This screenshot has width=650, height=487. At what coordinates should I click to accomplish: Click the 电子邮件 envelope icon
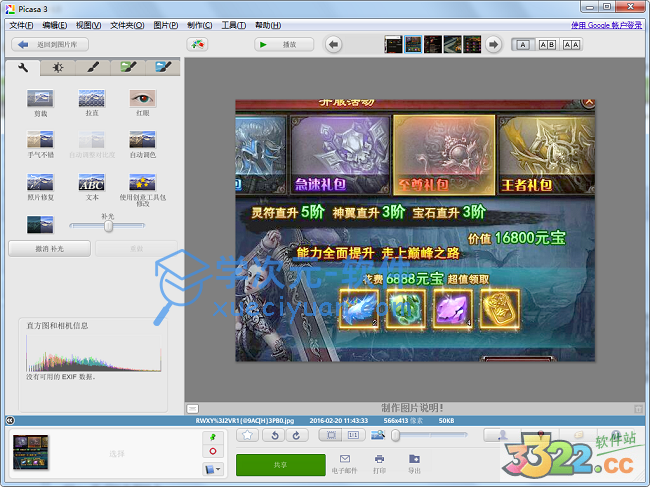(x=344, y=458)
